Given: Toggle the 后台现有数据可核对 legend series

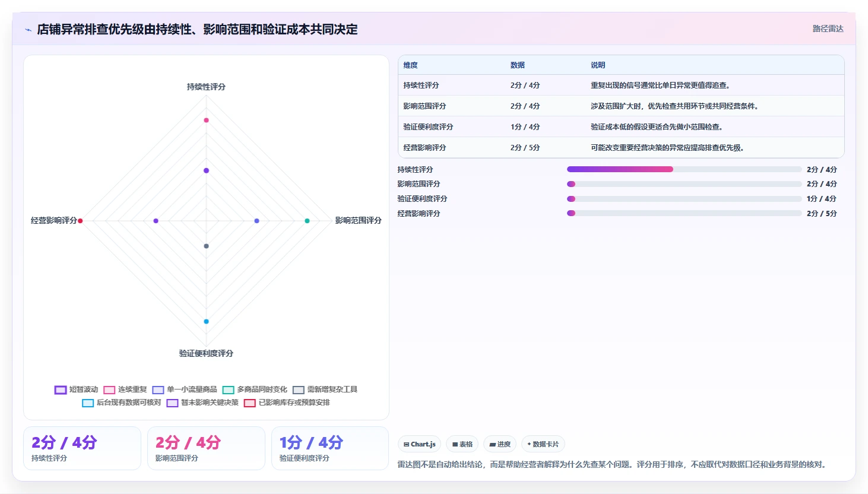Looking at the screenshot, I should click(122, 403).
